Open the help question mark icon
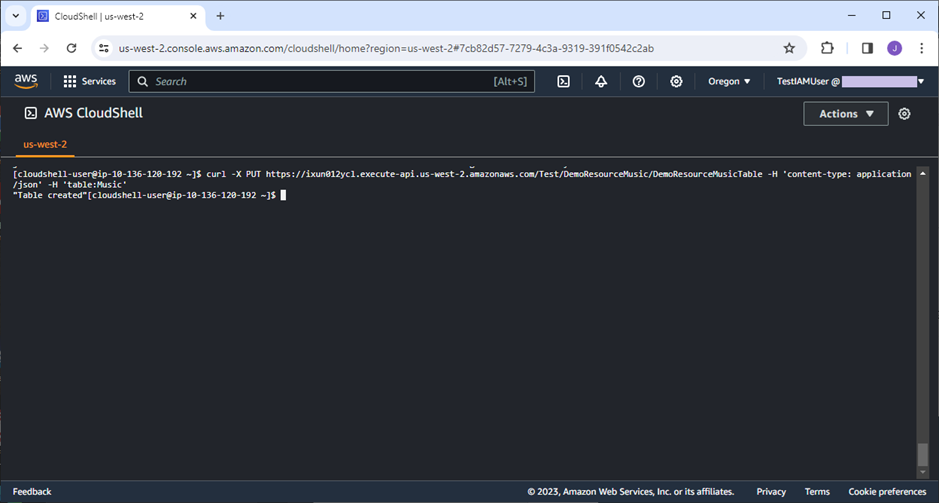Viewport: 939px width, 503px height. [x=638, y=81]
